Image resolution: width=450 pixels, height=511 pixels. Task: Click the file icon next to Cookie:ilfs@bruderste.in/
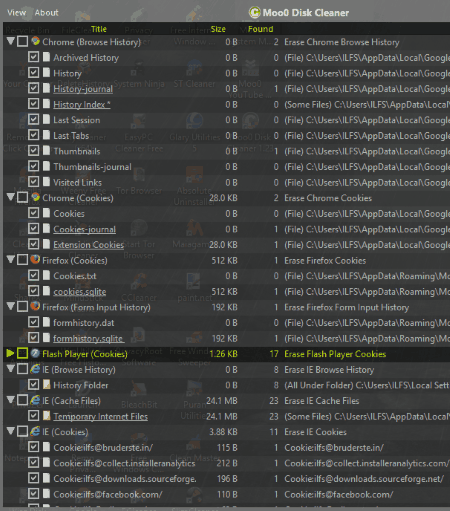click(x=47, y=447)
